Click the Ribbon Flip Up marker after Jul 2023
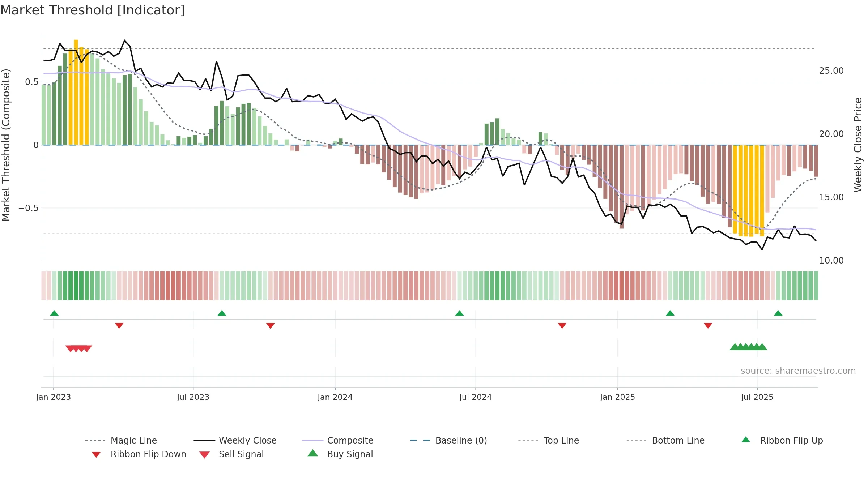Screen dimensions: 868x488 tap(222, 313)
